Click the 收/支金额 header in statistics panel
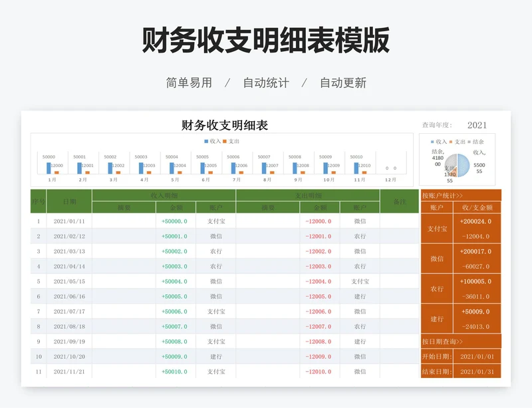The height and width of the screenshot is (408, 532). click(477, 207)
